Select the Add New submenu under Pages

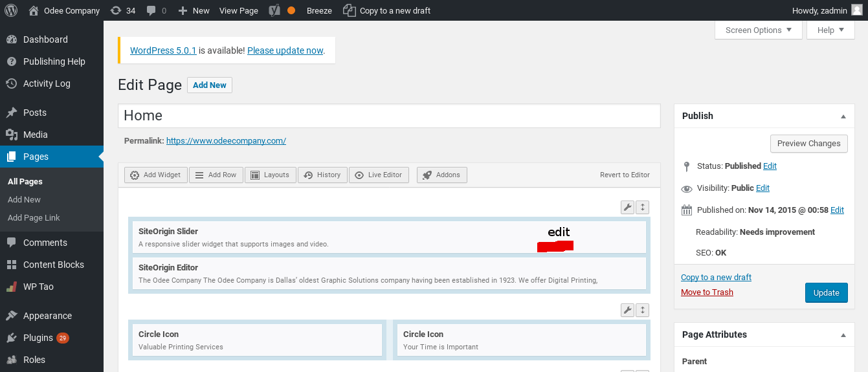(24, 200)
